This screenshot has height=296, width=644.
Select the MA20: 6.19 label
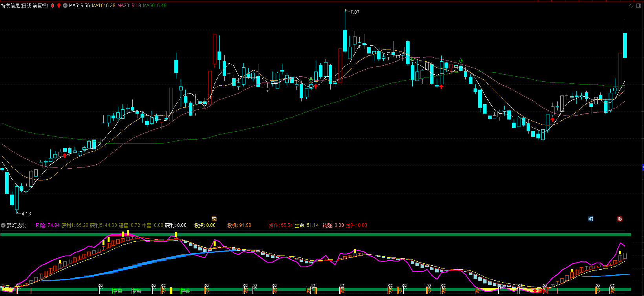click(129, 6)
